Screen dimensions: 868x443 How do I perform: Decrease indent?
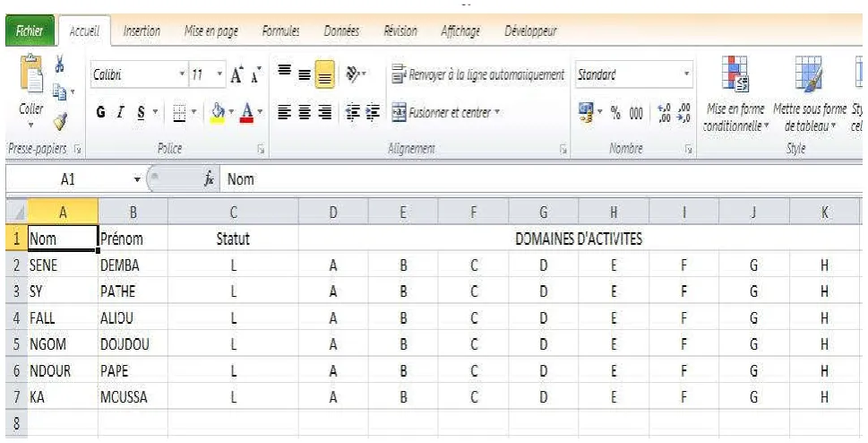[x=353, y=113]
